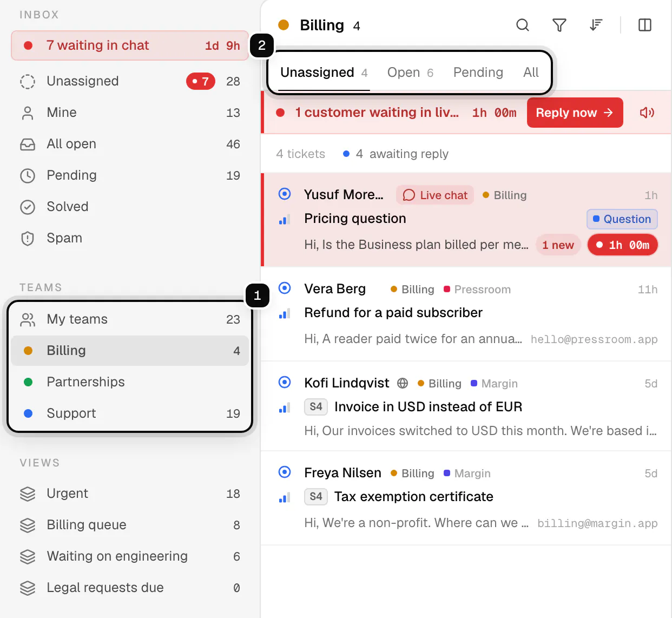Select the Yusuf More… ticket status circle

pyautogui.click(x=285, y=194)
